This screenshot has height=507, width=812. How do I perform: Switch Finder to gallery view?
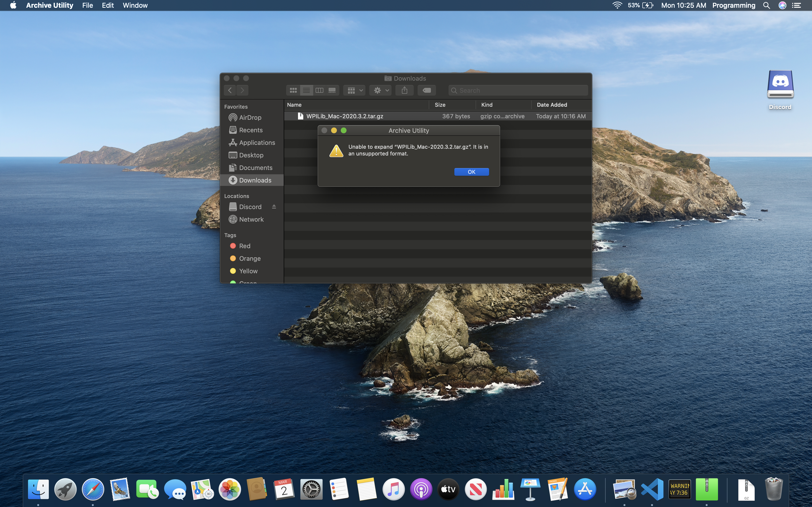332,90
